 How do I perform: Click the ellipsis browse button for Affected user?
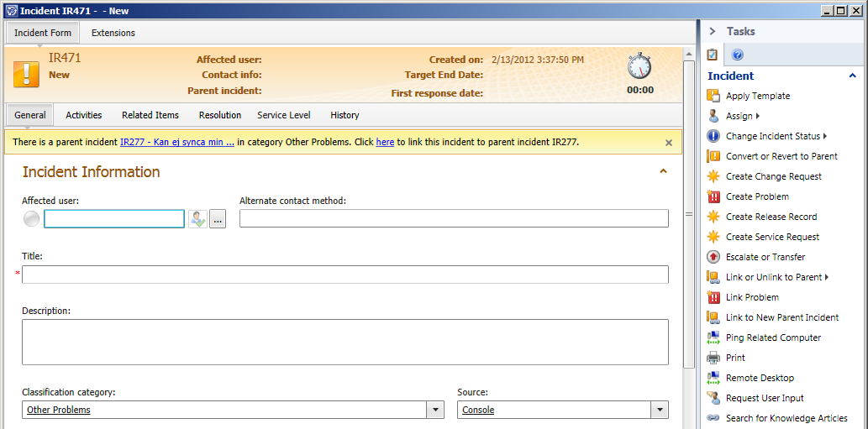(218, 219)
